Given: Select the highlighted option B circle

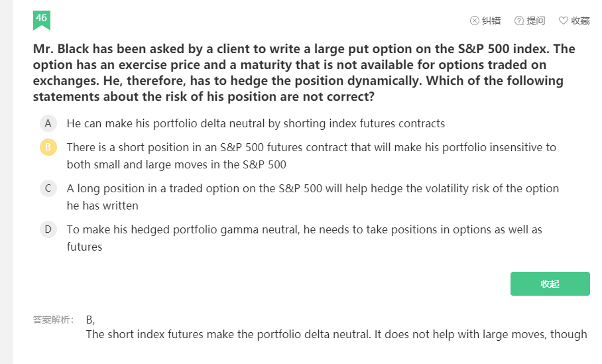Looking at the screenshot, I should (48, 147).
